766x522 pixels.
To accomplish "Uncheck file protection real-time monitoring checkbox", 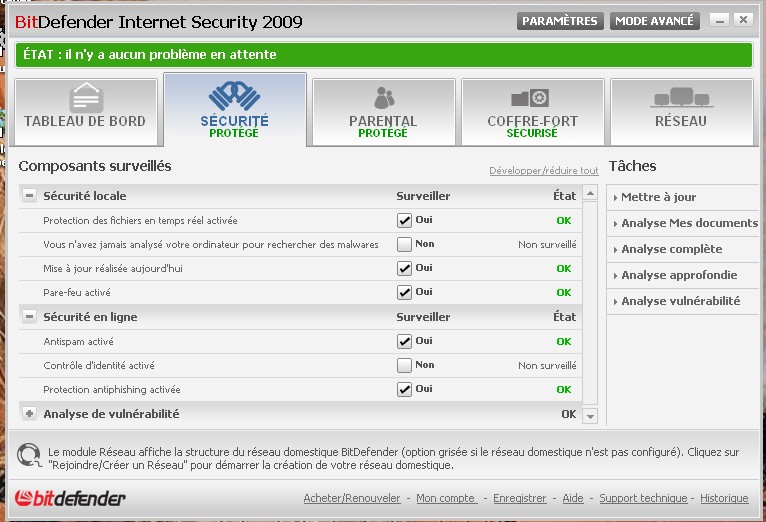I will pos(404,220).
